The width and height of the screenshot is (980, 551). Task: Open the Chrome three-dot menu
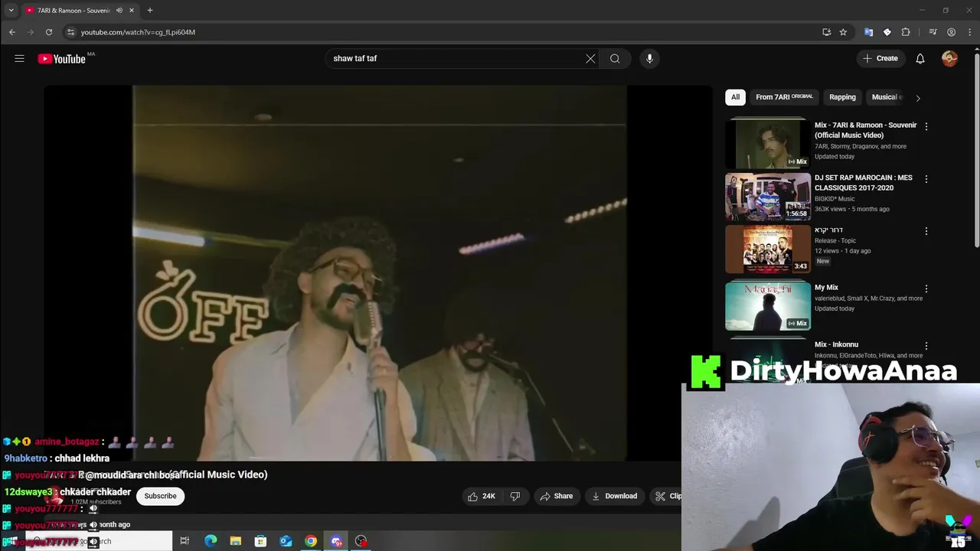coord(969,32)
